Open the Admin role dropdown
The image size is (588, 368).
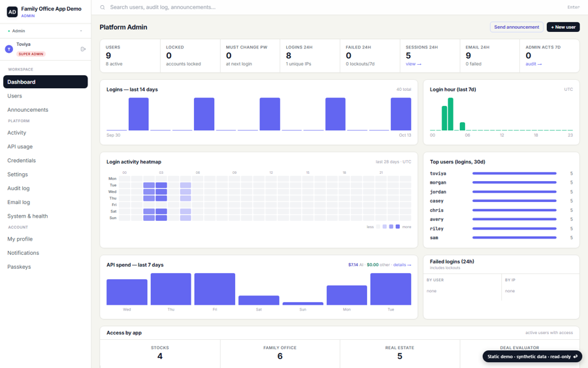(45, 31)
